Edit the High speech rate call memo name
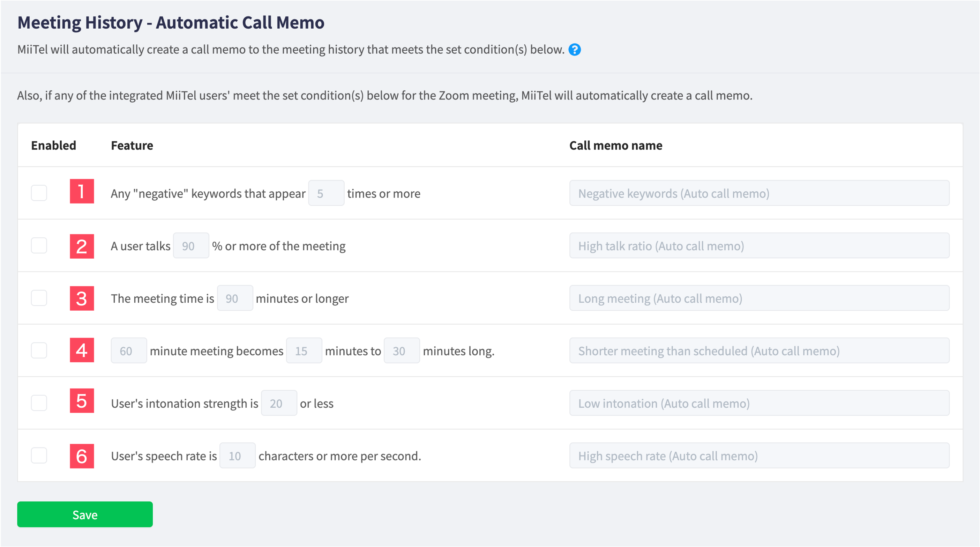 point(760,456)
